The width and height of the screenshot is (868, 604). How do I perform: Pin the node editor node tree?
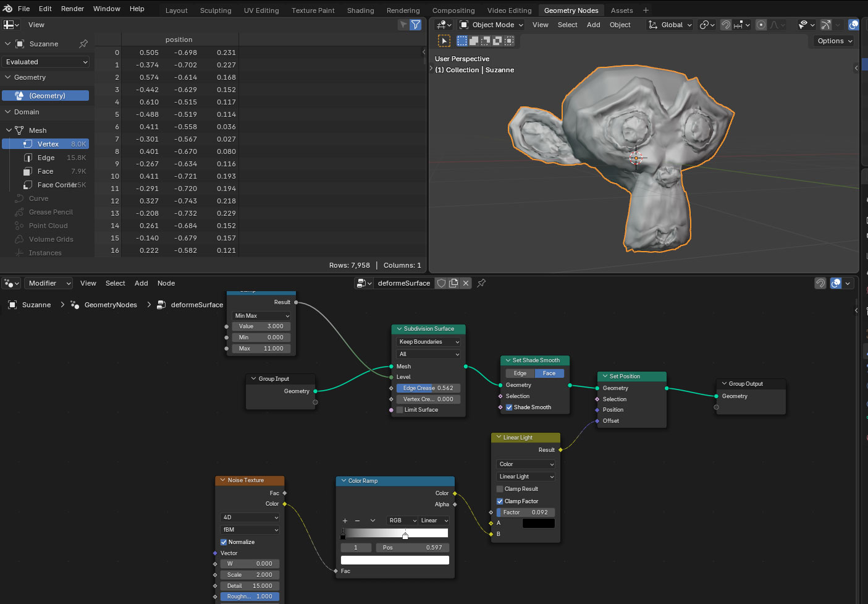(x=481, y=283)
